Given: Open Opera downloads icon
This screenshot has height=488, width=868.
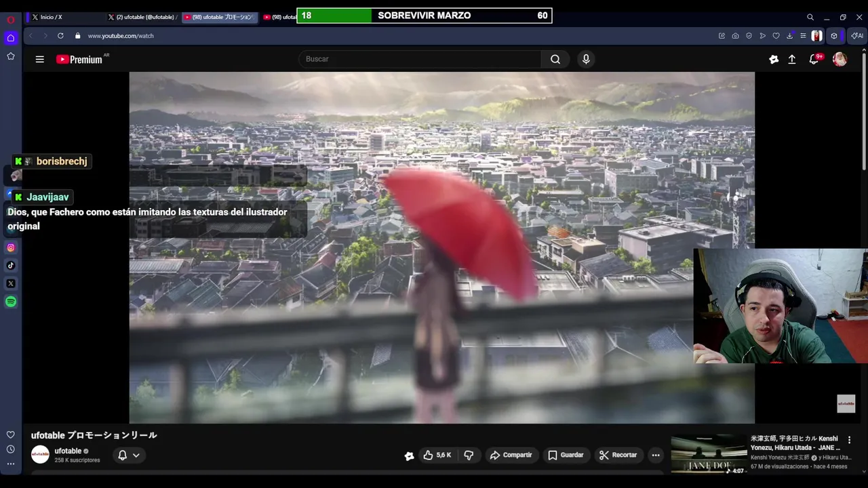Looking at the screenshot, I should tap(789, 36).
